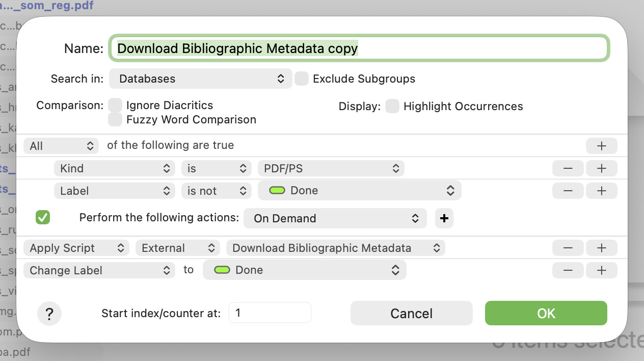
Task: Click the Cancel button
Action: [x=411, y=313]
